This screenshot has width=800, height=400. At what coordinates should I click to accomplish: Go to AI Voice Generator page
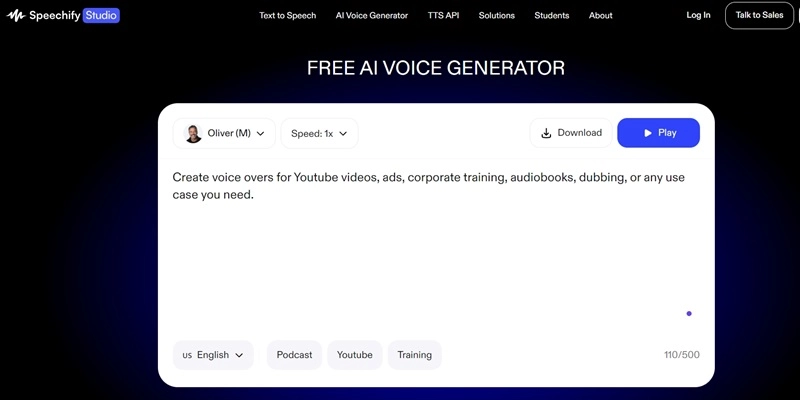coord(371,16)
